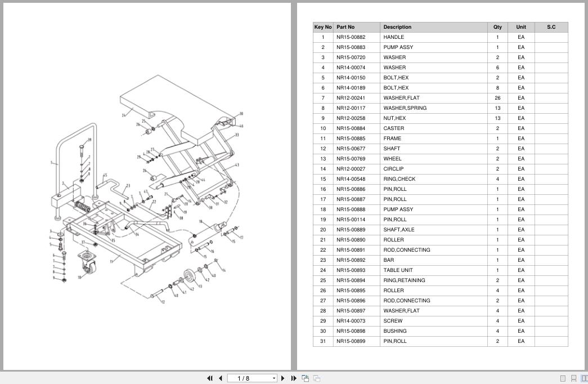Click the CIRCLIP description
The width and height of the screenshot is (588, 384).
tap(393, 169)
